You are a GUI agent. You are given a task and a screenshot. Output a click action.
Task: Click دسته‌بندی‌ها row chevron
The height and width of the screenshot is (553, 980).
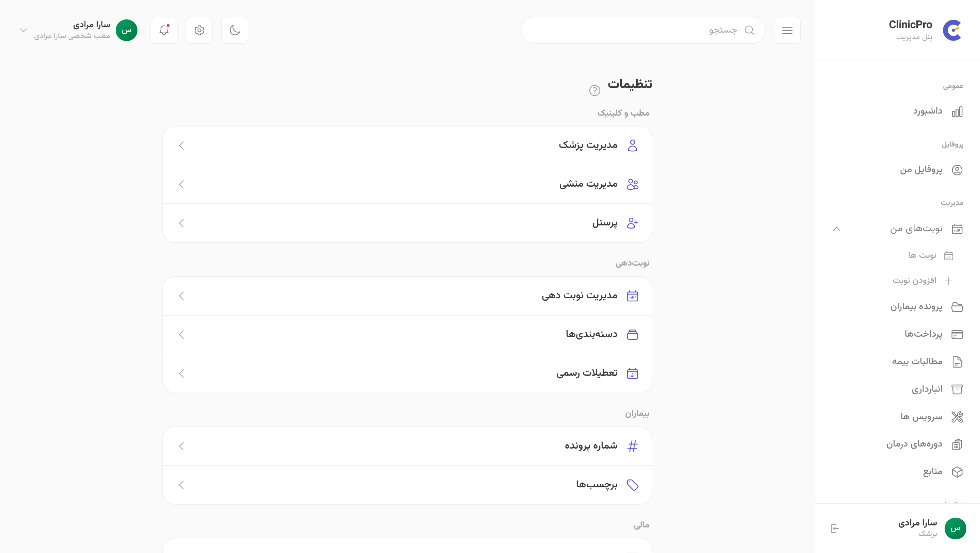[181, 335]
